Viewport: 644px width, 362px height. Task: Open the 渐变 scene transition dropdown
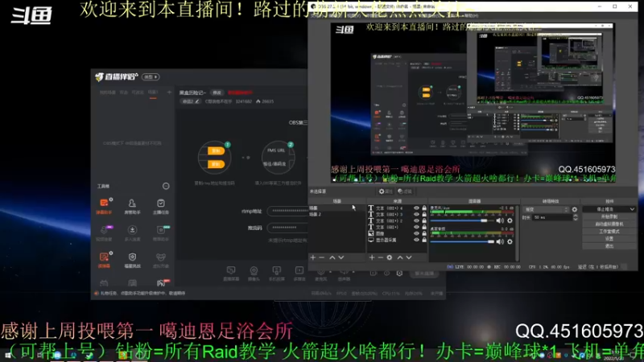(546, 209)
